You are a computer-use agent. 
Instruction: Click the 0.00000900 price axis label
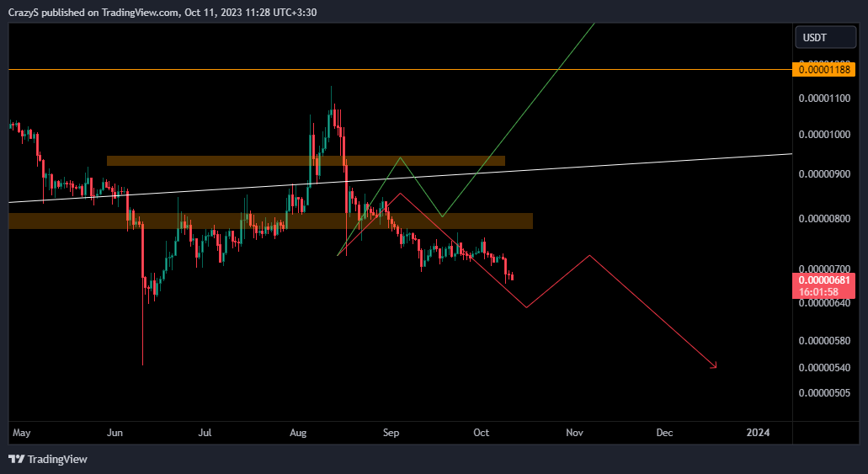pyautogui.click(x=823, y=174)
